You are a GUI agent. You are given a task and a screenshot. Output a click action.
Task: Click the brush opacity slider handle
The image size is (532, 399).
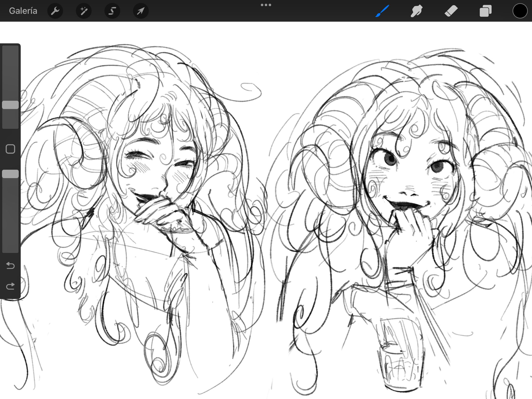10,174
